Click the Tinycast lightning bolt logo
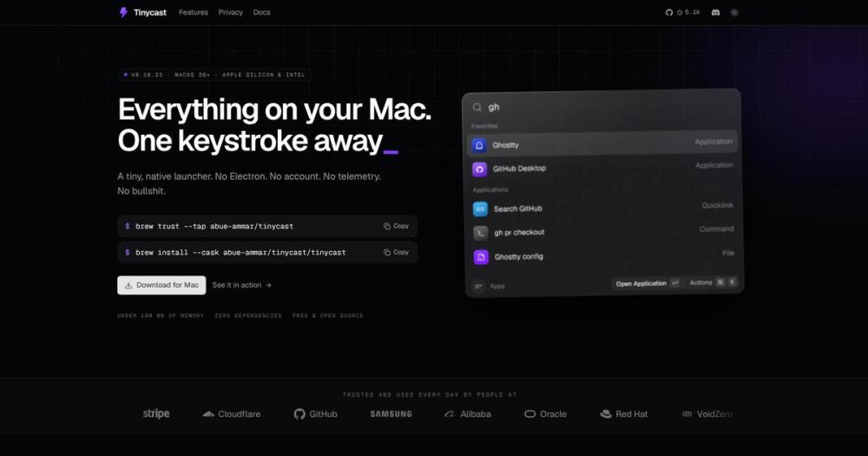 pyautogui.click(x=123, y=12)
